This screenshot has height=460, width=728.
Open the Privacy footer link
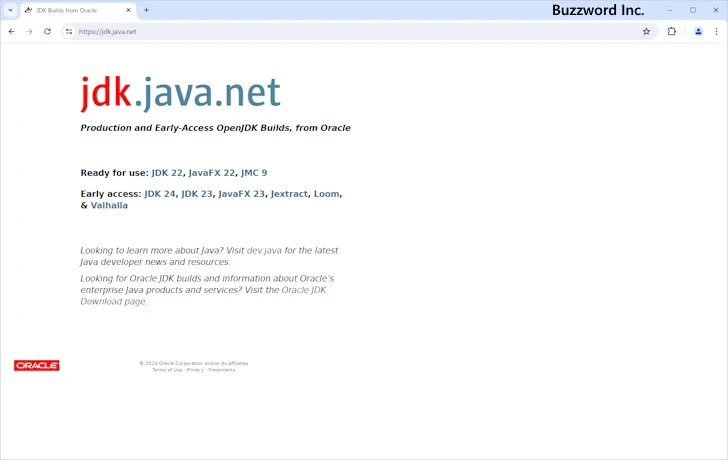pos(195,370)
